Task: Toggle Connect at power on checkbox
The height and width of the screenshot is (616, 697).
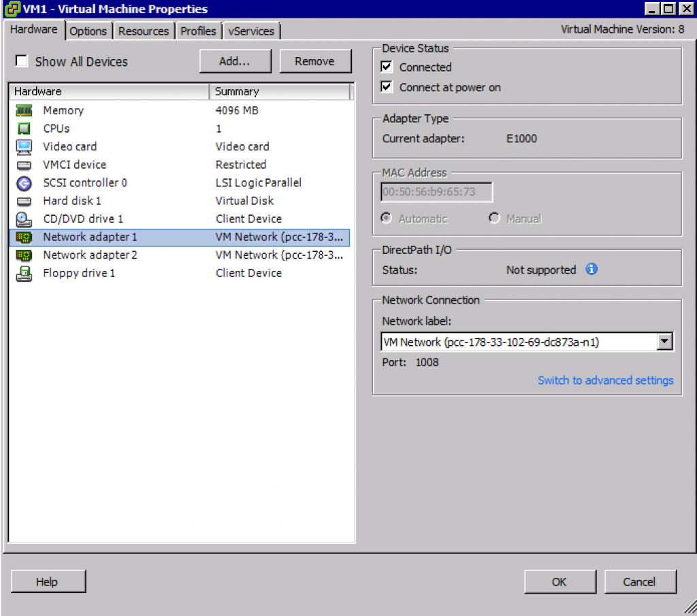Action: pos(387,86)
